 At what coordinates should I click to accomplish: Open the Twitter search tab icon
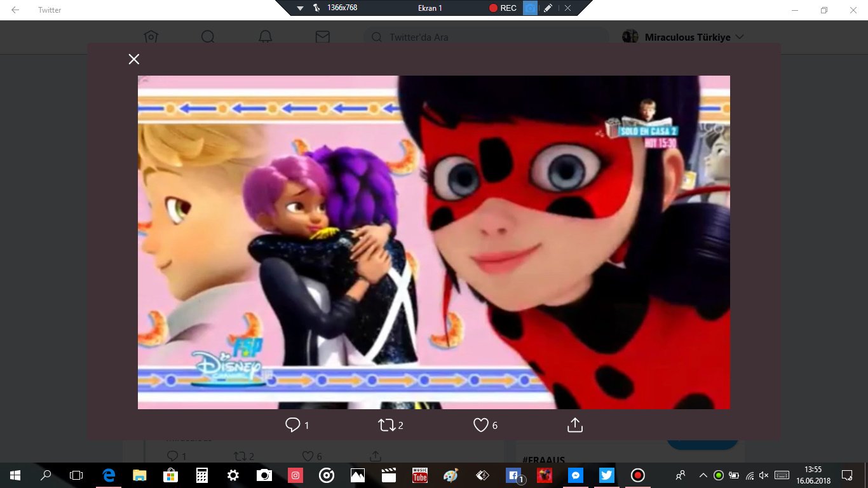click(208, 37)
